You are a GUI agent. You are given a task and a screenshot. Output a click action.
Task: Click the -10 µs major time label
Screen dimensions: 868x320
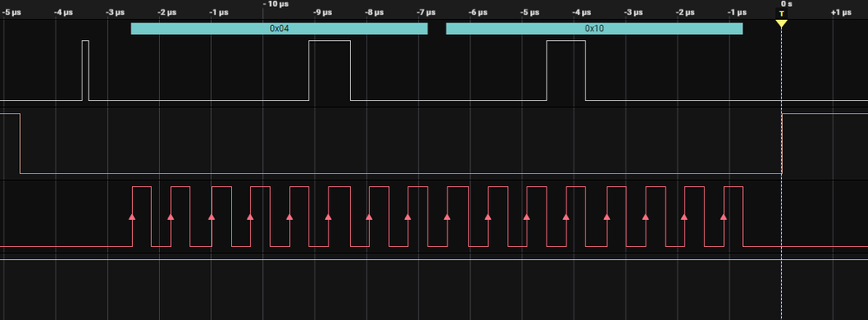pos(275,3)
